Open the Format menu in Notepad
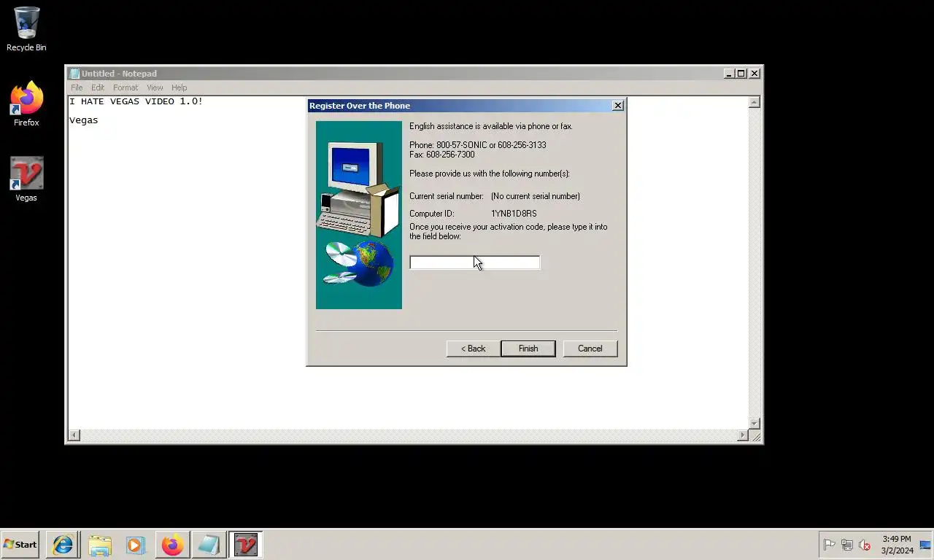Image resolution: width=934 pixels, height=560 pixels. pos(126,87)
